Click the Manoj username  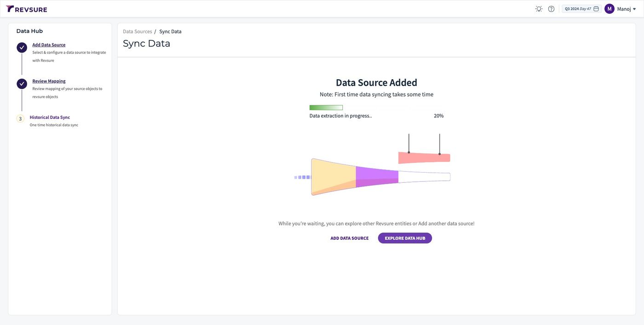pyautogui.click(x=624, y=9)
